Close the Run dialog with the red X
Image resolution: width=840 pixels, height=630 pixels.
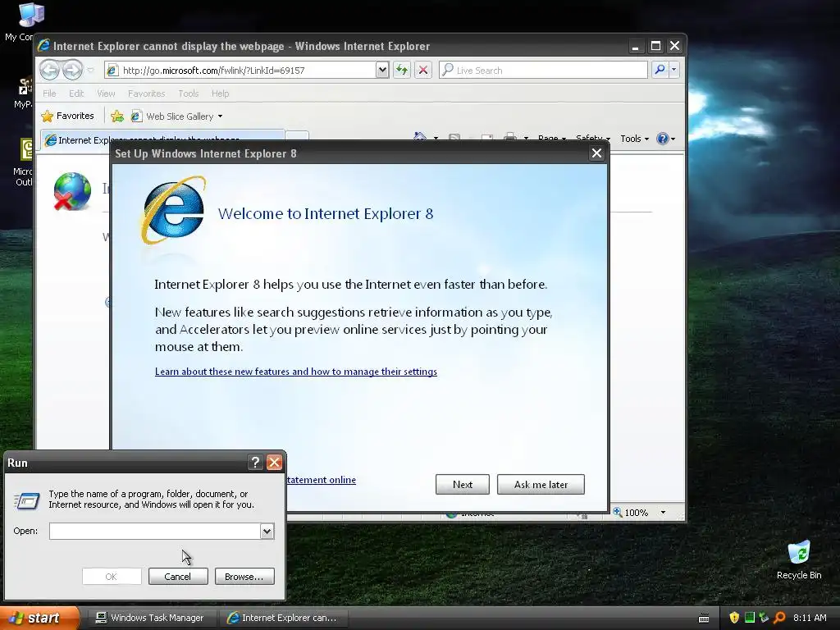click(x=274, y=463)
